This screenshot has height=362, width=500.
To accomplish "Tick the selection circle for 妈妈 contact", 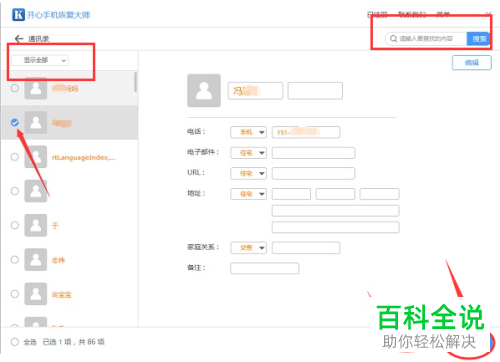I will (x=15, y=88).
